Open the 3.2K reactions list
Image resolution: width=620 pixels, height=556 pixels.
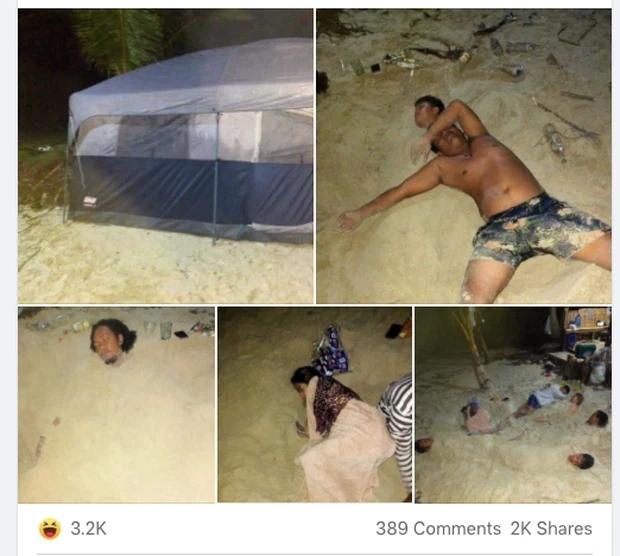point(88,528)
